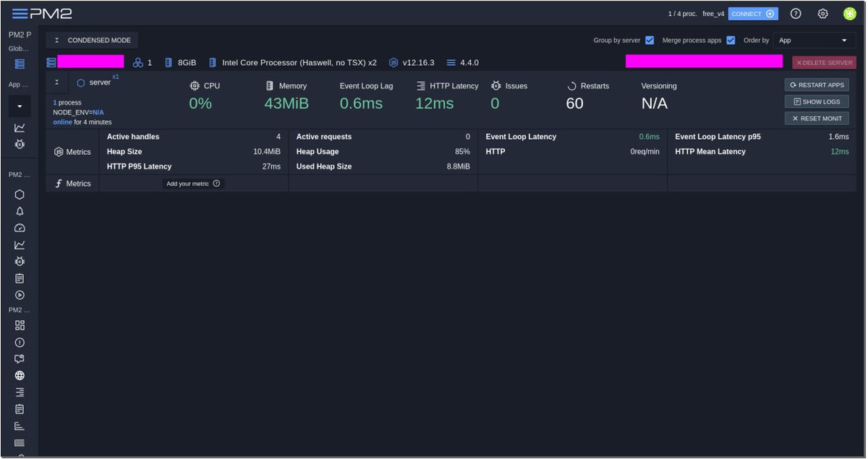Click the HTTP Latency value in stats row
The height and width of the screenshot is (459, 868).
[435, 104]
